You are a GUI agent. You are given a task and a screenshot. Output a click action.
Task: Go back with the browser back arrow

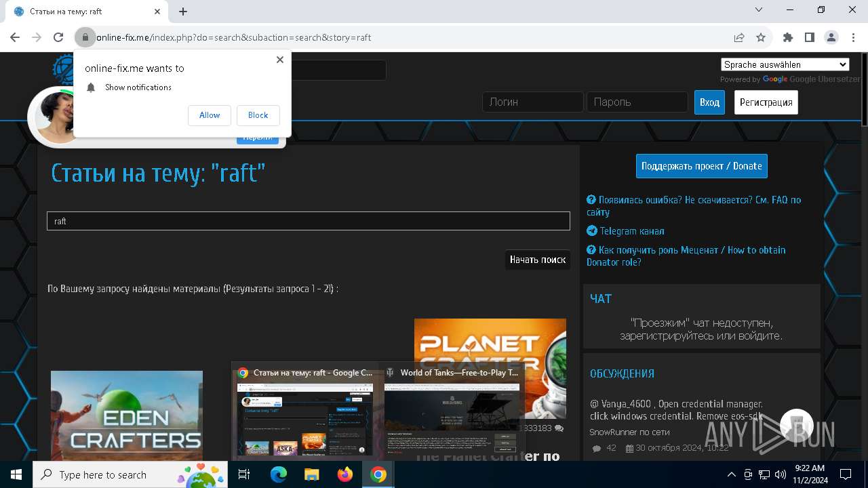click(15, 37)
